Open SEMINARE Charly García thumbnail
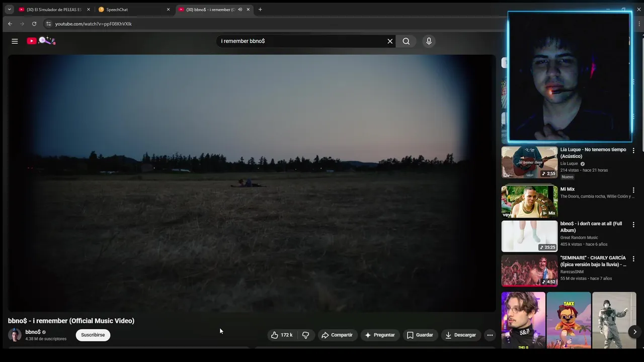This screenshot has width=644, height=362. click(x=529, y=270)
